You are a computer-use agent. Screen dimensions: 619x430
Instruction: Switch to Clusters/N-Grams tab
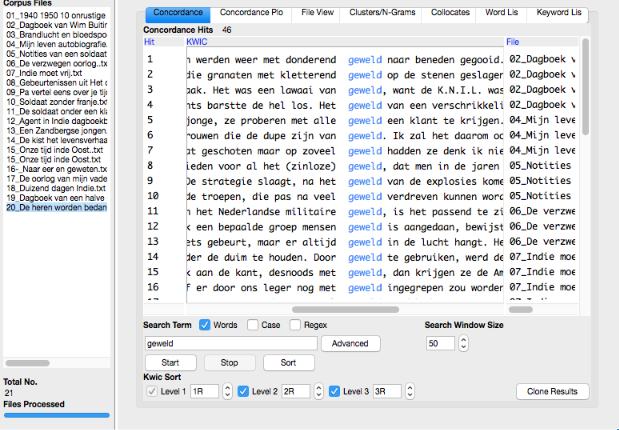pyautogui.click(x=382, y=13)
